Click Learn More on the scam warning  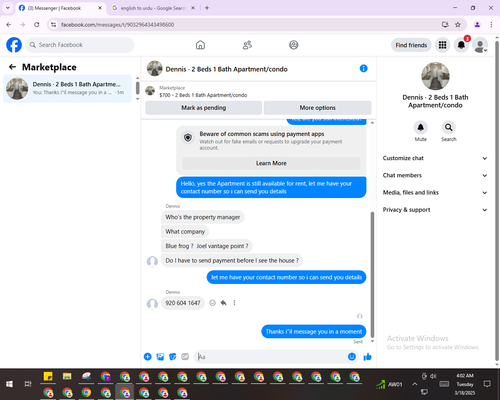coord(271,163)
